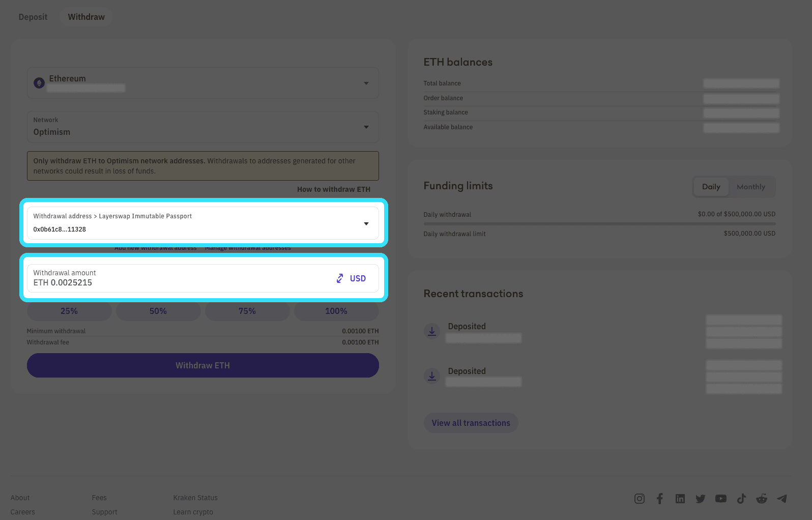Open the Facebook social icon

[x=660, y=499]
